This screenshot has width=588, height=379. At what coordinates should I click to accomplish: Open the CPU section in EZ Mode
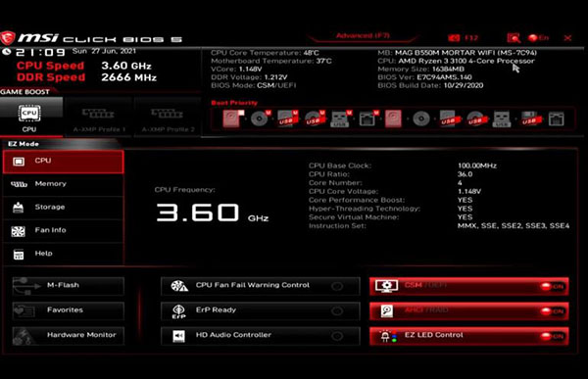tap(64, 162)
